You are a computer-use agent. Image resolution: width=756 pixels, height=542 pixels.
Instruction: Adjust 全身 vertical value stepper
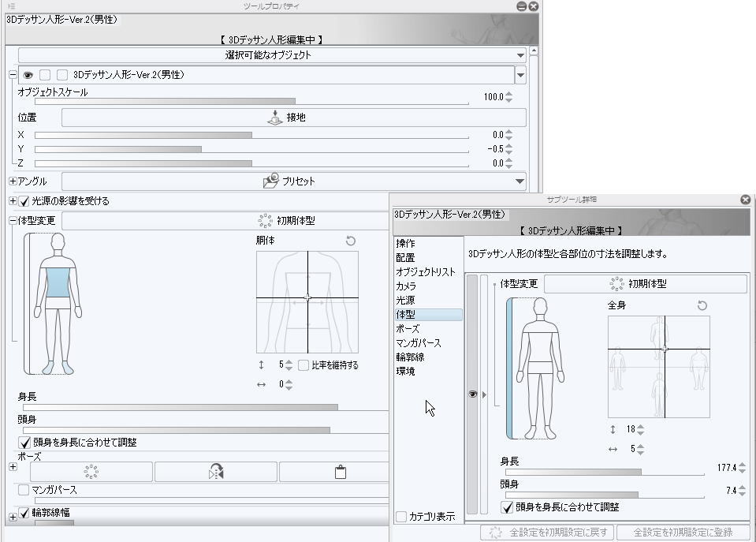(640, 429)
